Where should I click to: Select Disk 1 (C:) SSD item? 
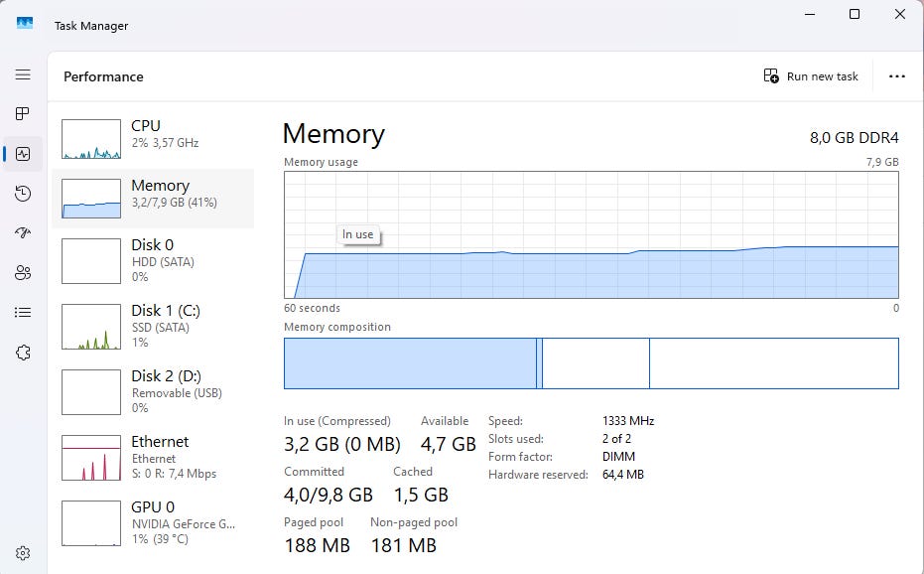point(153,327)
